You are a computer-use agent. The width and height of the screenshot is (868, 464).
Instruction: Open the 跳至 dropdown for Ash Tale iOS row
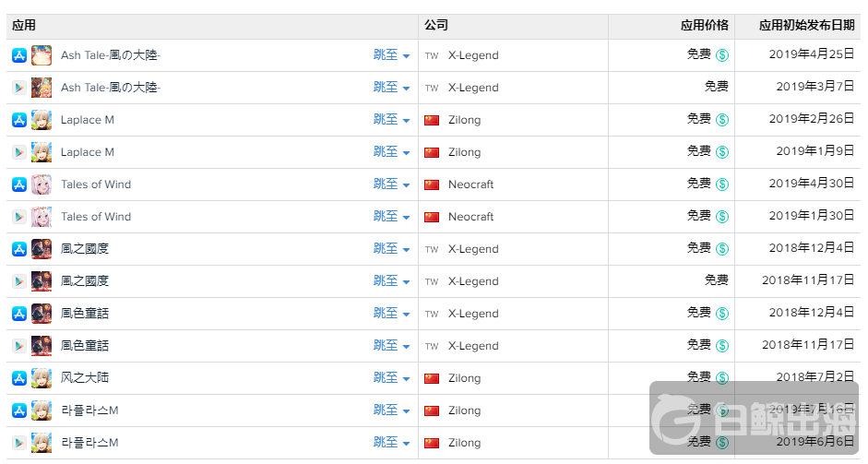[x=392, y=55]
